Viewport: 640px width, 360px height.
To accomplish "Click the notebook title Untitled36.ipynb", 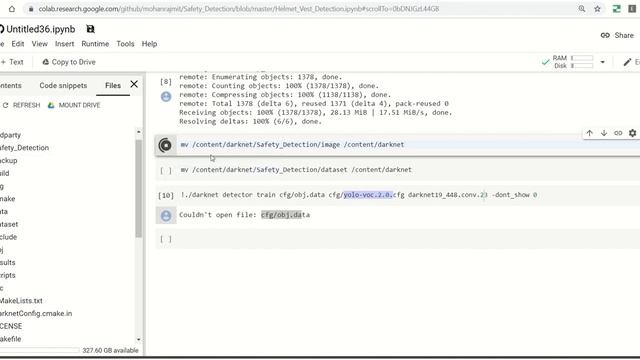I will pyautogui.click(x=40, y=29).
